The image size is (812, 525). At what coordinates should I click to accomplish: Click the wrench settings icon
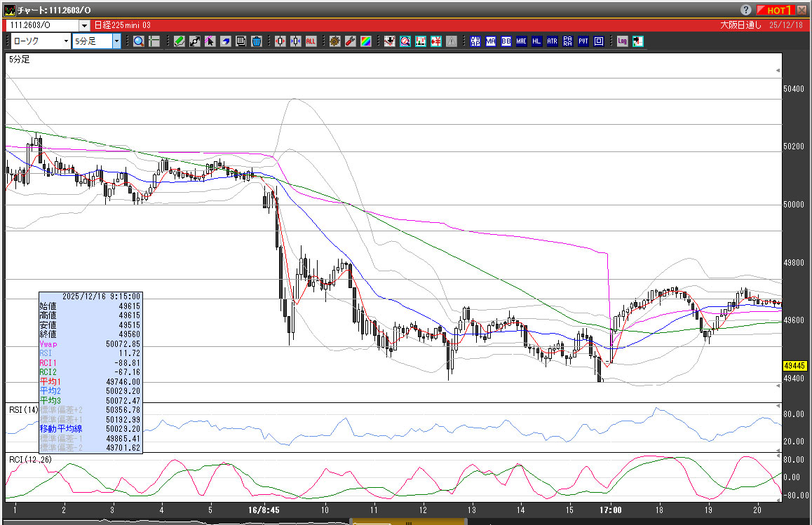pyautogui.click(x=350, y=41)
